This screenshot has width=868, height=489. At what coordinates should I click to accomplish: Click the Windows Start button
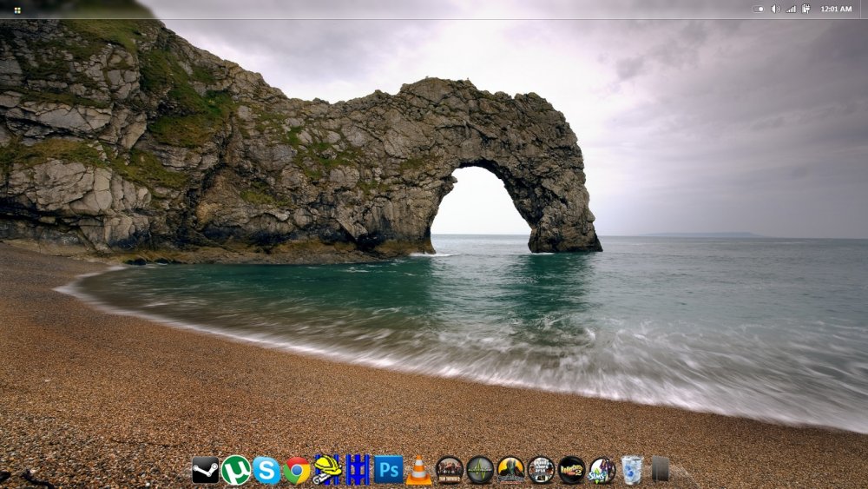pos(17,10)
